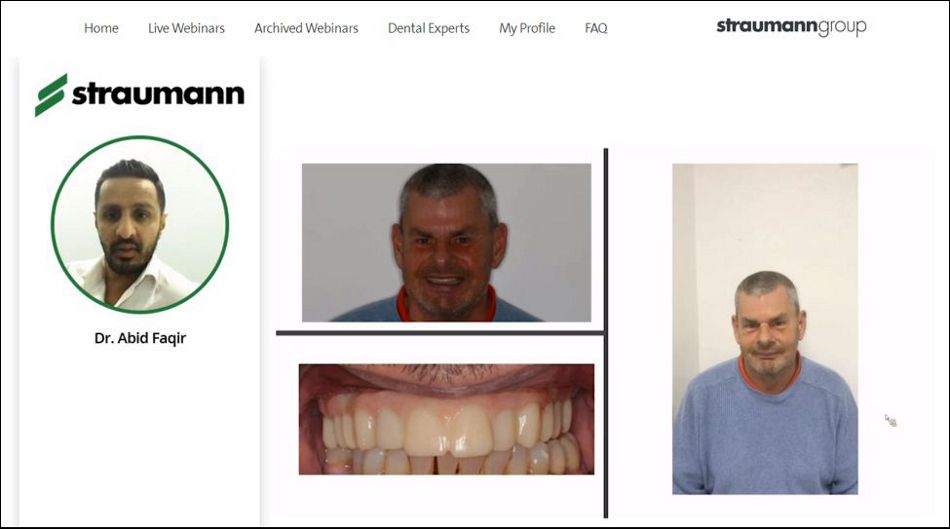Viewport: 950px width, 529px height.
Task: Click the circular presenter video thumbnail
Action: (x=140, y=224)
